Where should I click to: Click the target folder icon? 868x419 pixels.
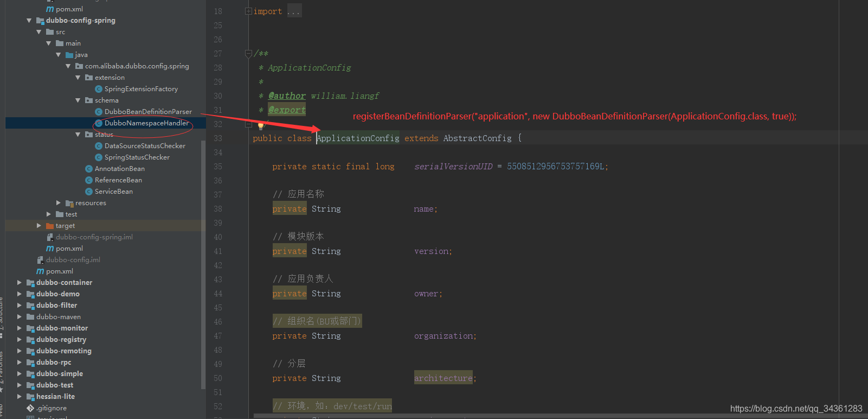[x=50, y=226]
